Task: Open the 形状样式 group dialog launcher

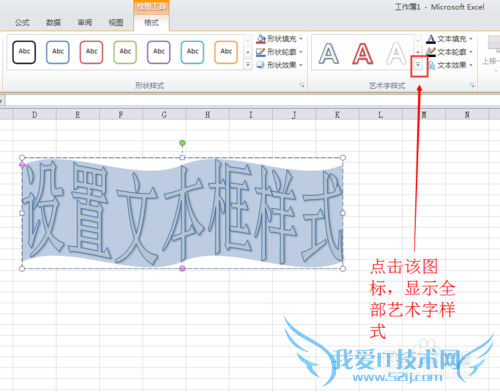Action: click(302, 86)
